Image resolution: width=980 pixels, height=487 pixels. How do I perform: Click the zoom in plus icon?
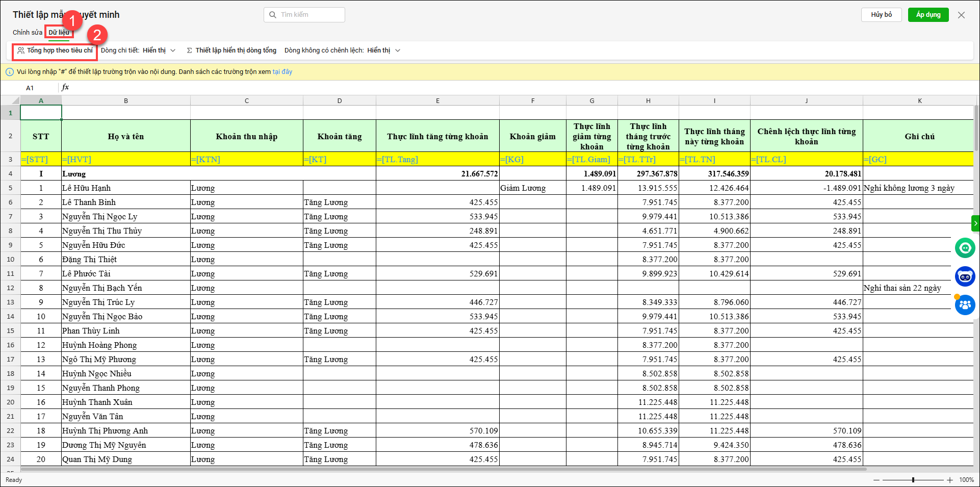[x=950, y=480]
